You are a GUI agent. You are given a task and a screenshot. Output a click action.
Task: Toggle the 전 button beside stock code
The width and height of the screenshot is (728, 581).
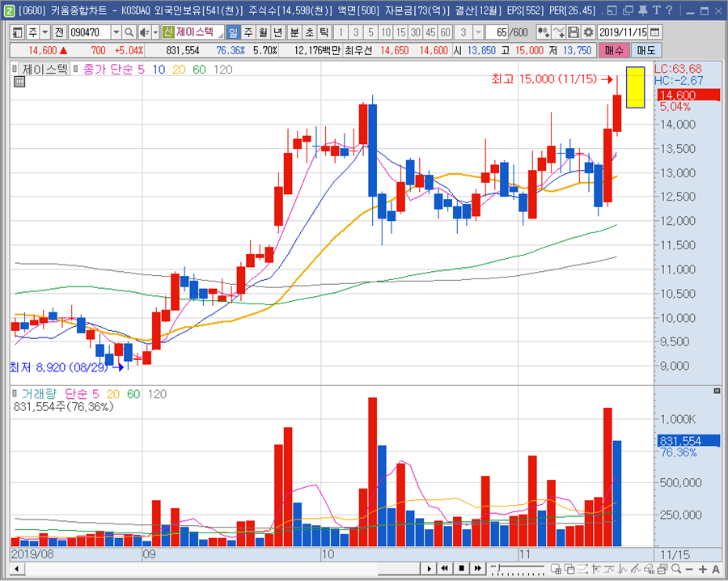[x=59, y=32]
